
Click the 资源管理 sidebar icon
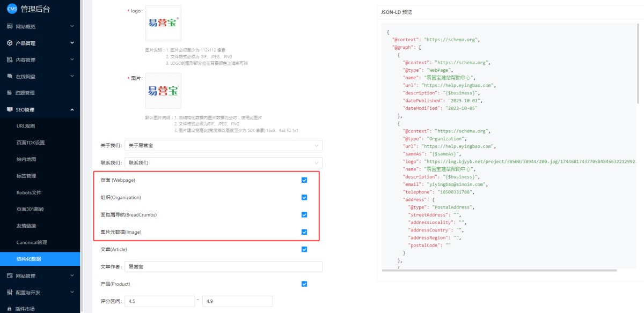coord(10,93)
